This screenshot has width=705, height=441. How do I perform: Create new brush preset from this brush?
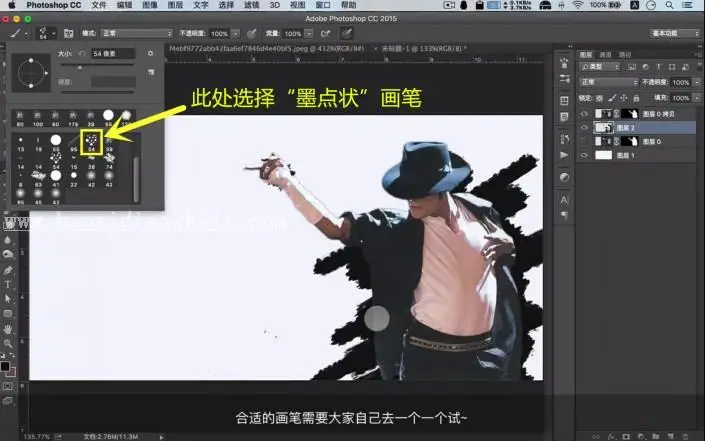pyautogui.click(x=151, y=72)
